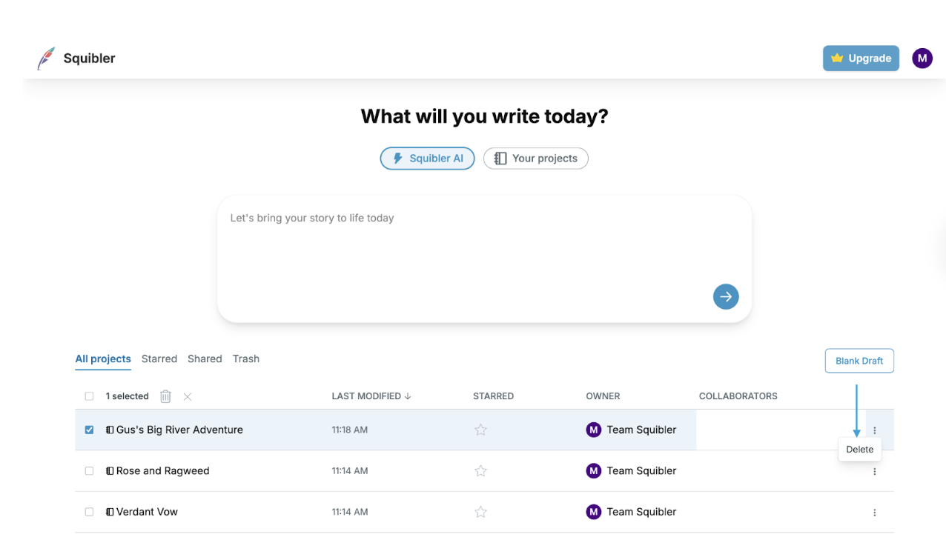Open the user avatar menu
Image resolution: width=946 pixels, height=560 pixels.
tap(922, 59)
